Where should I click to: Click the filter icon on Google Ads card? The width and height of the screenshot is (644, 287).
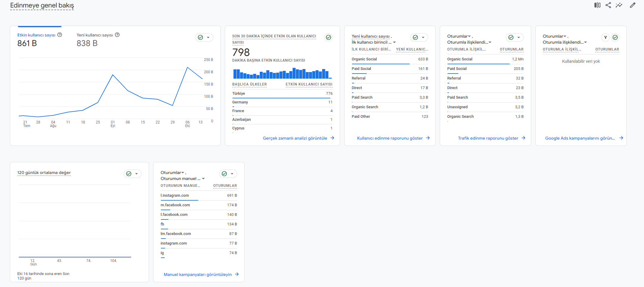[605, 37]
